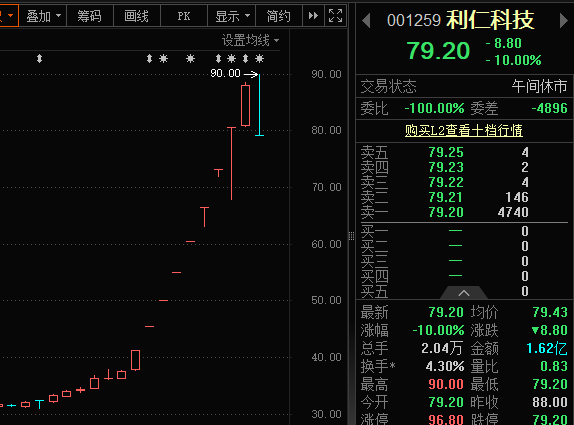
Task: Open the 叠加 overlay dropdown
Action: [43, 16]
